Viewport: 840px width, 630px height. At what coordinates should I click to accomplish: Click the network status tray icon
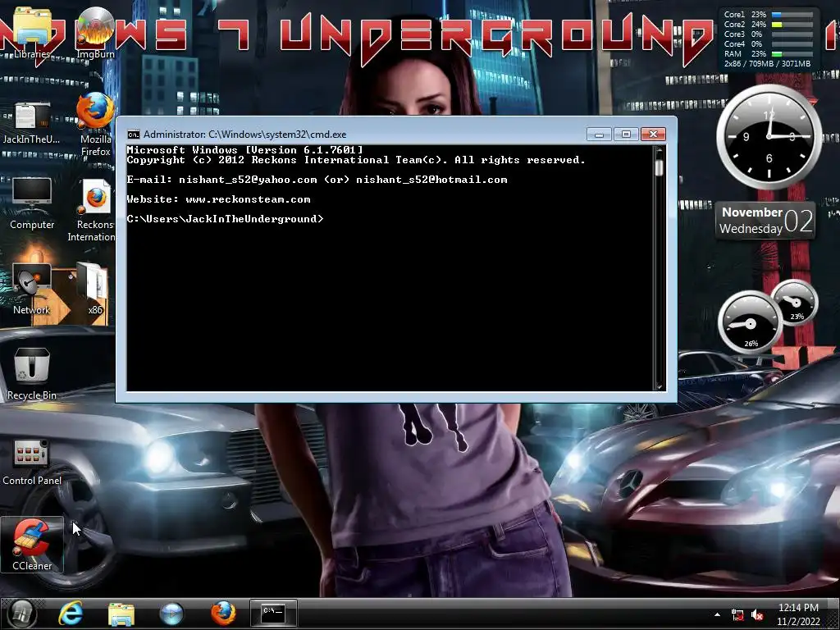pyautogui.click(x=737, y=615)
